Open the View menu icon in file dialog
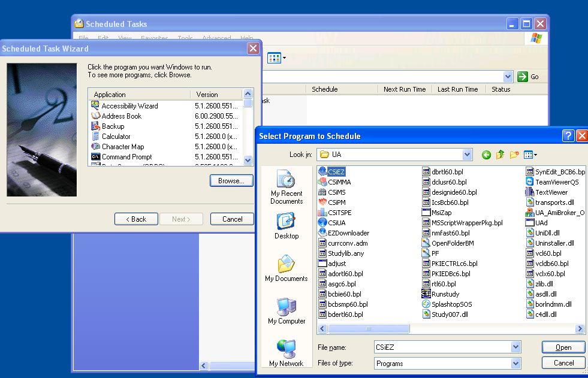This screenshot has height=378, width=588. pos(530,155)
